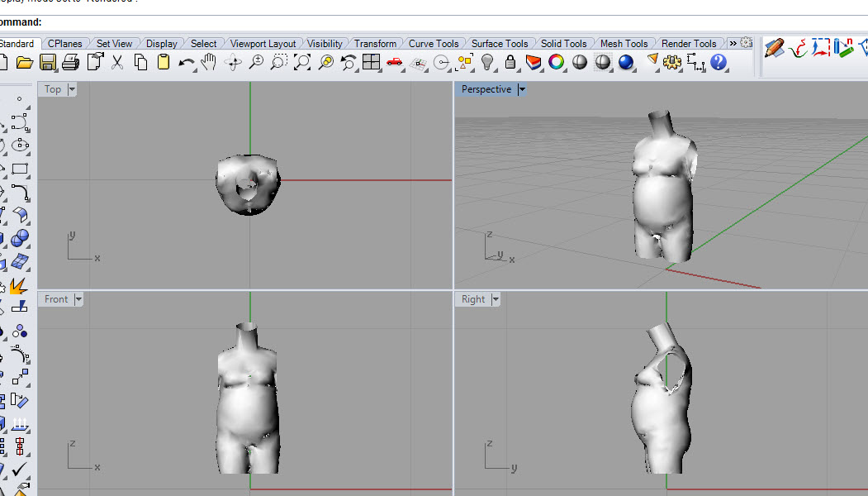868x496 pixels.
Task: Toggle object visibility with the lightbulb icon
Action: pyautogui.click(x=487, y=62)
